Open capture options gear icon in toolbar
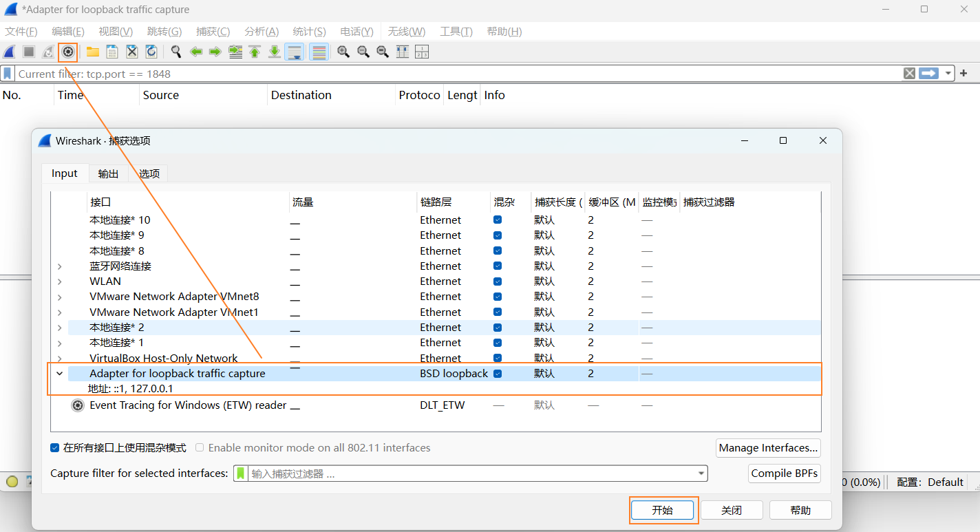 (x=67, y=52)
